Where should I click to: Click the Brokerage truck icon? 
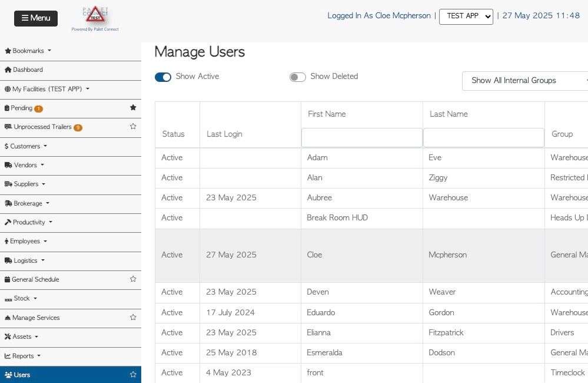(x=8, y=203)
